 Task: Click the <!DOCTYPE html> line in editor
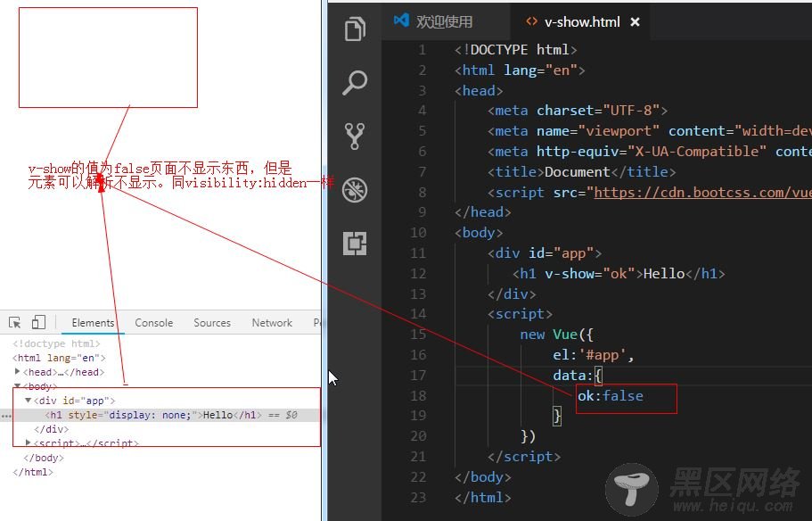coord(516,50)
